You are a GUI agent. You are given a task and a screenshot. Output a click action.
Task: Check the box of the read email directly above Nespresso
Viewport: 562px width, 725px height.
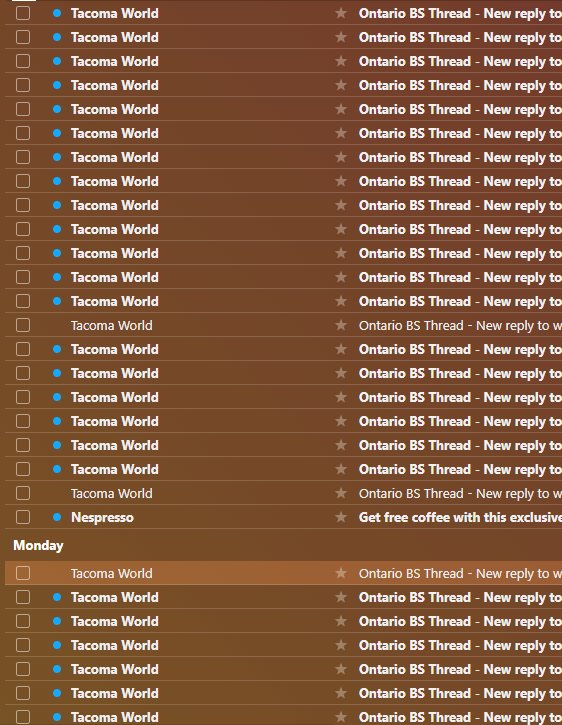click(x=23, y=493)
